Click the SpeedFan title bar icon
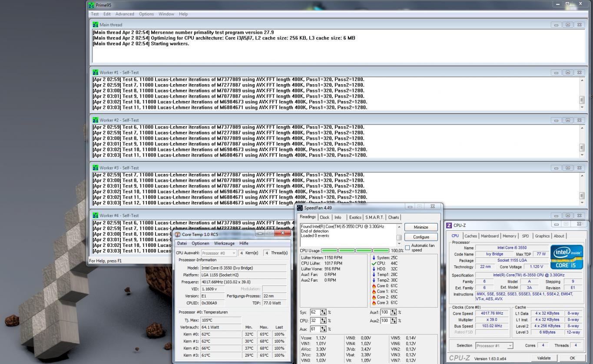Screen dimensions: 593x364 300,208
